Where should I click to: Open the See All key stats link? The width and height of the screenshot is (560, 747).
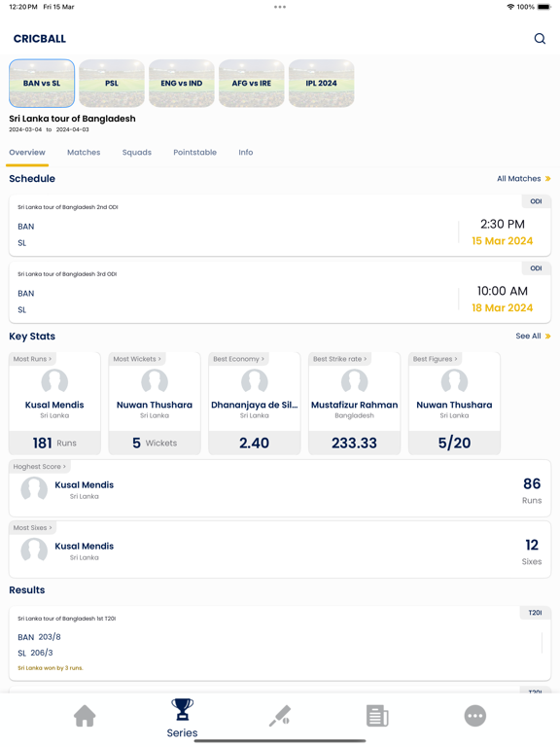tap(528, 337)
